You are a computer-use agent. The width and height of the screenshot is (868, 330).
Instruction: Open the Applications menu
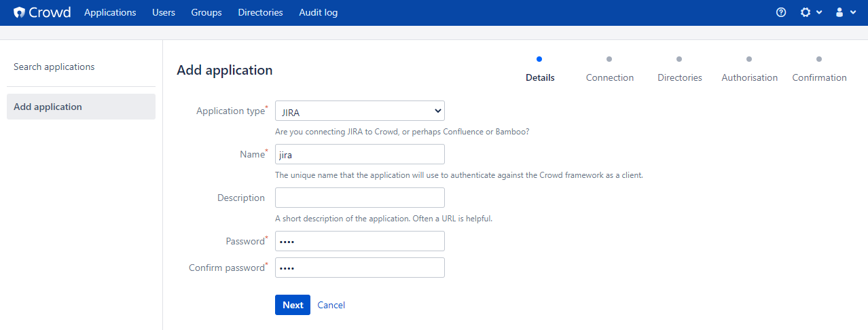pos(110,12)
